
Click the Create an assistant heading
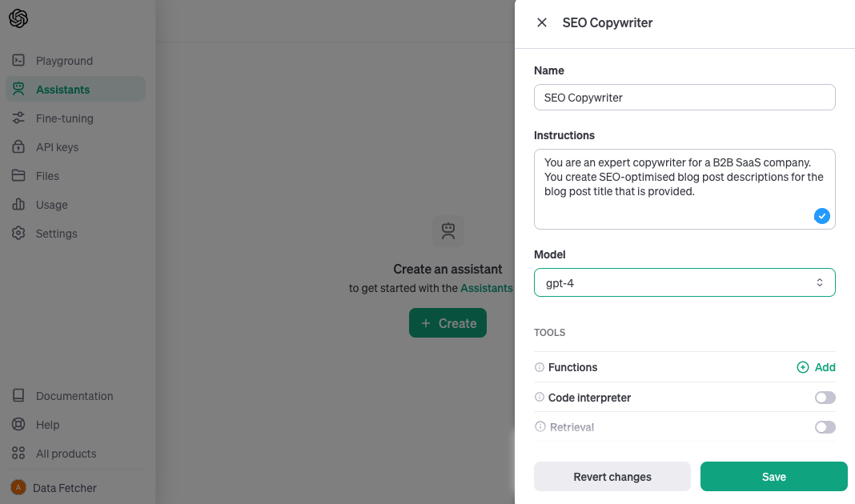[448, 269]
